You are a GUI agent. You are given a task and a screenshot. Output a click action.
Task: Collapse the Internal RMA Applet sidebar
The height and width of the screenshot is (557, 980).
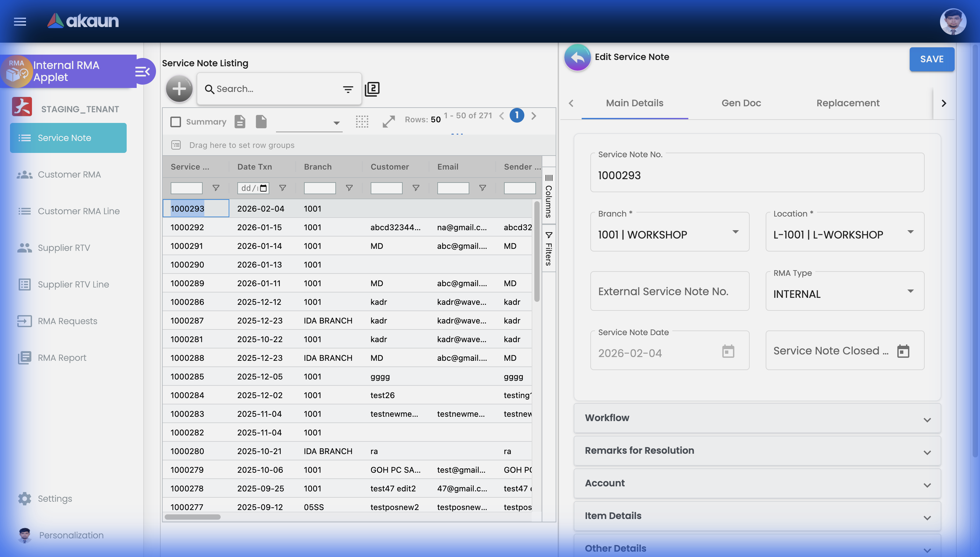click(142, 71)
